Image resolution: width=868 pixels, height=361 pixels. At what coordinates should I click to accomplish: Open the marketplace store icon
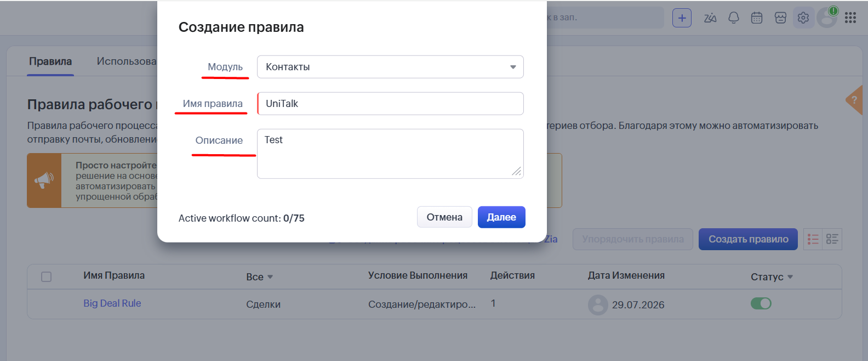click(x=780, y=18)
